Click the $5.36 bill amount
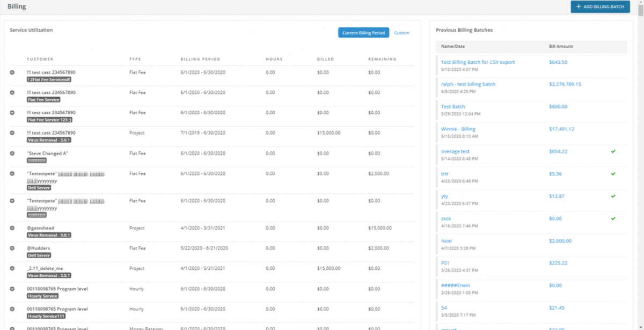Screen dimensions: 644x330 tap(555, 174)
